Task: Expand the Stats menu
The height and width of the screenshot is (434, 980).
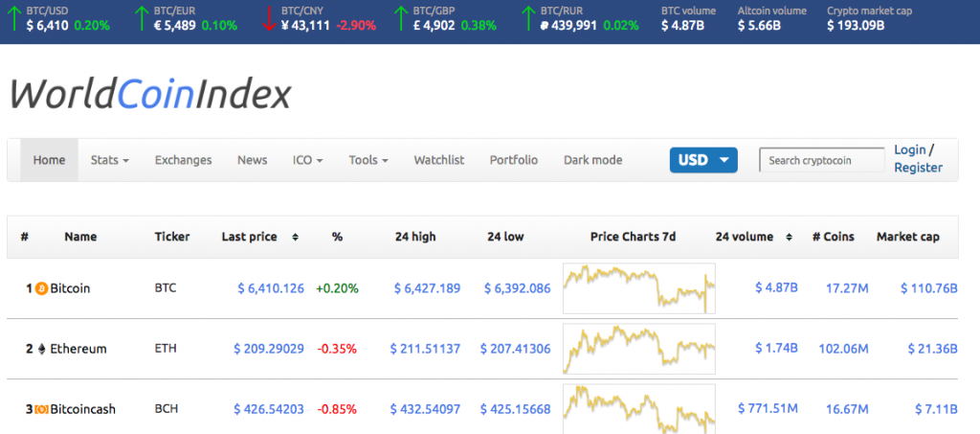Action: click(x=109, y=160)
